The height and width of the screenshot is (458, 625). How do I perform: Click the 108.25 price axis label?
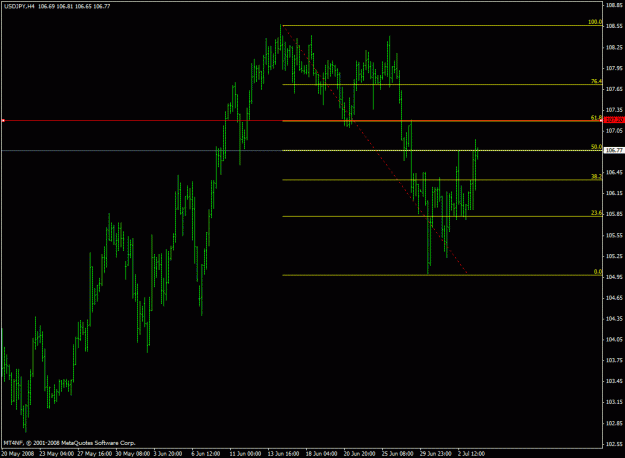[x=614, y=47]
